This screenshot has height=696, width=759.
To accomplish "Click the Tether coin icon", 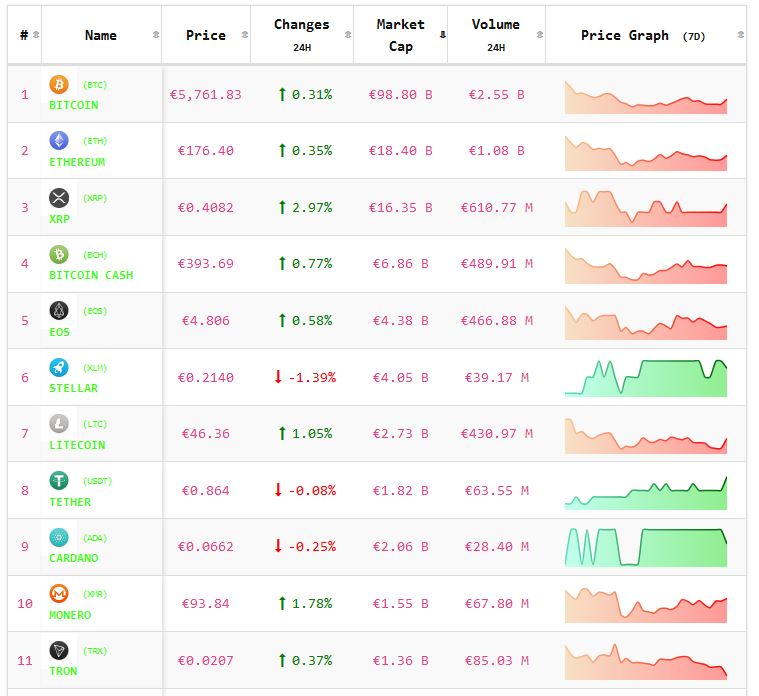I will click(59, 481).
